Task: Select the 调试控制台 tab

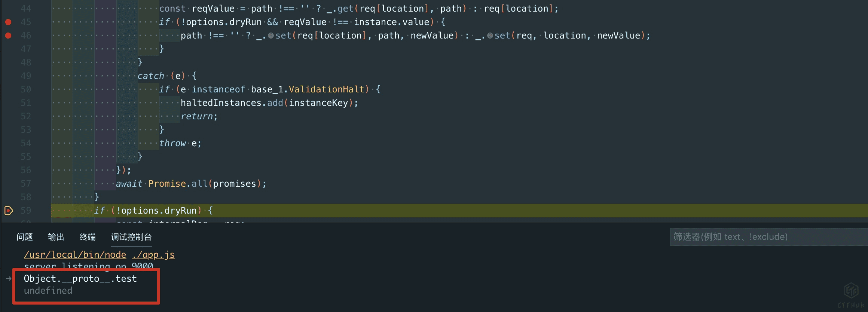Action: pos(131,237)
